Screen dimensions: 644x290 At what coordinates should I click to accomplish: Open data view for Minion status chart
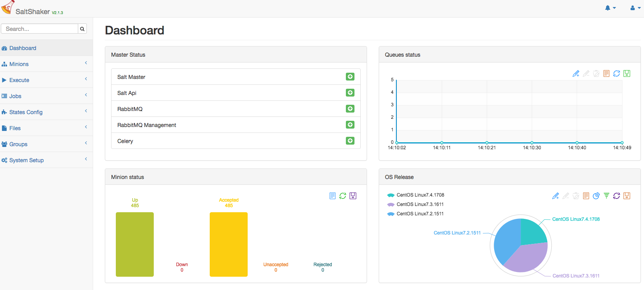333,196
